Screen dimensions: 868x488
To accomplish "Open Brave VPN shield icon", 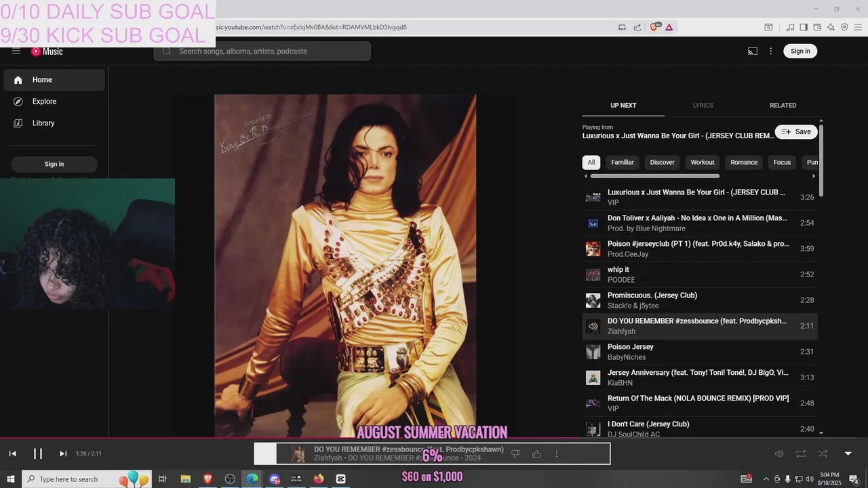I will coord(844,27).
